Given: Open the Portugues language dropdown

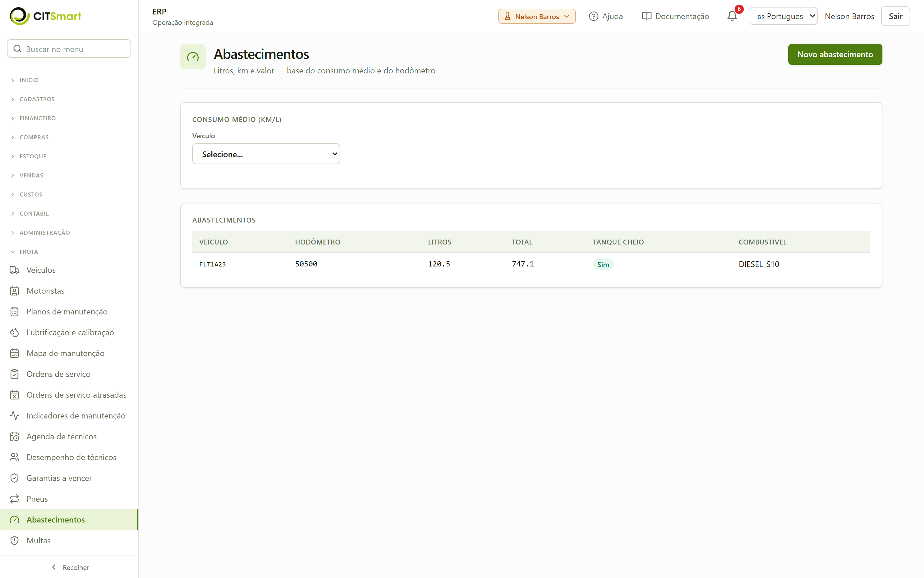Looking at the screenshot, I should (x=783, y=16).
